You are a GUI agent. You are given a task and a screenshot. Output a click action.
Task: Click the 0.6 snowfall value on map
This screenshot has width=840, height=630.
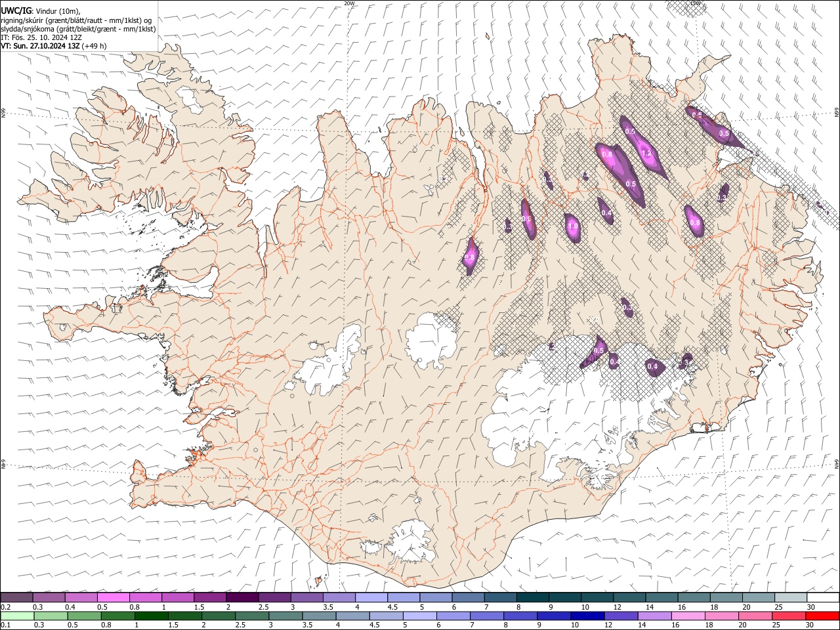click(526, 219)
